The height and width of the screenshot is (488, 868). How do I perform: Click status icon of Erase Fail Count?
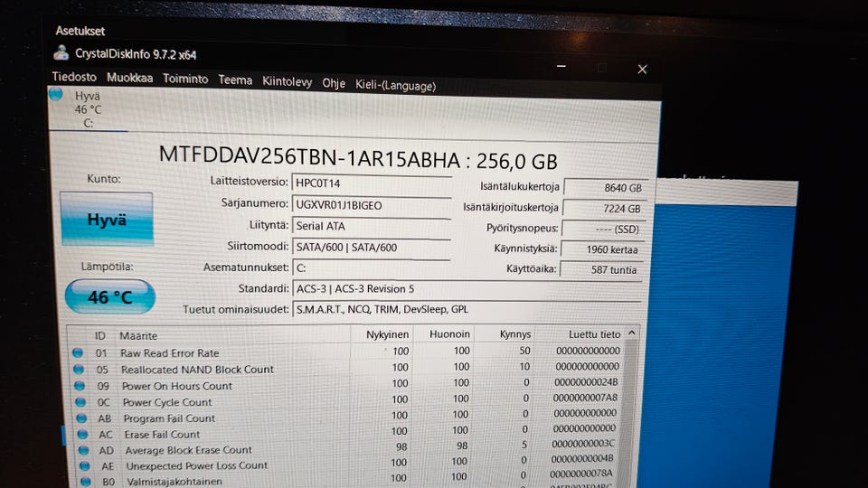point(83,435)
